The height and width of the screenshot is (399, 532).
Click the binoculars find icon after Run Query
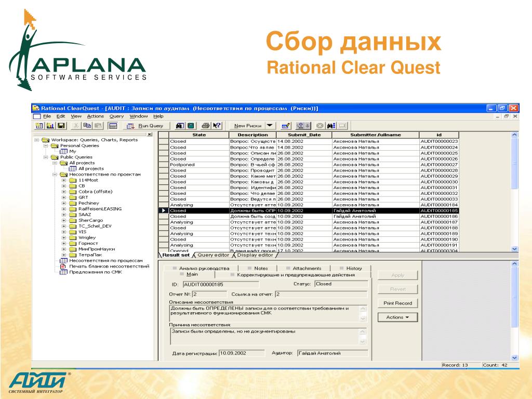180,126
